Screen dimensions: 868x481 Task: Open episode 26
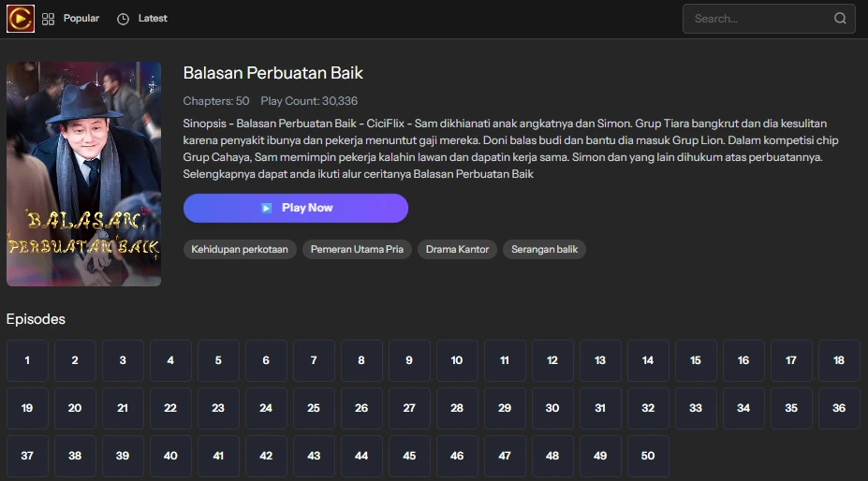tap(361, 408)
